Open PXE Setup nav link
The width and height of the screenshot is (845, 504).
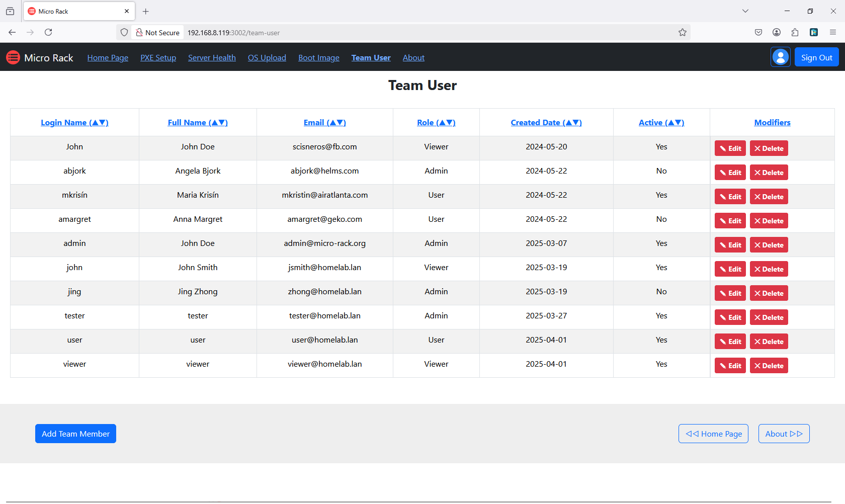pyautogui.click(x=158, y=57)
